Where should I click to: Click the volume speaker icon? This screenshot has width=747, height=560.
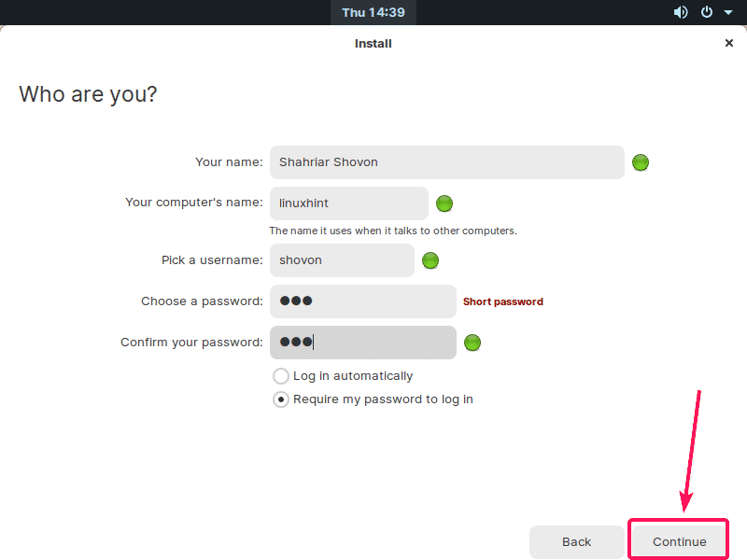(x=681, y=12)
